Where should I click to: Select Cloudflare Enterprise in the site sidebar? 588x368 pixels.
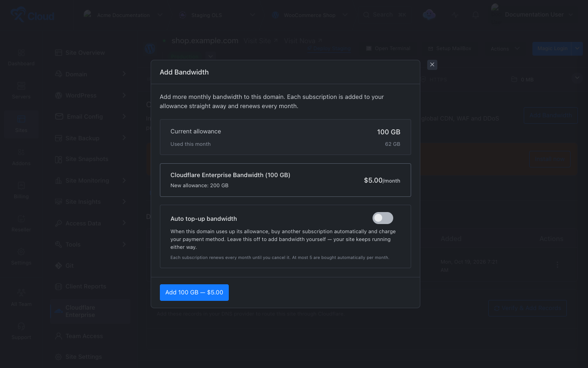[90, 311]
